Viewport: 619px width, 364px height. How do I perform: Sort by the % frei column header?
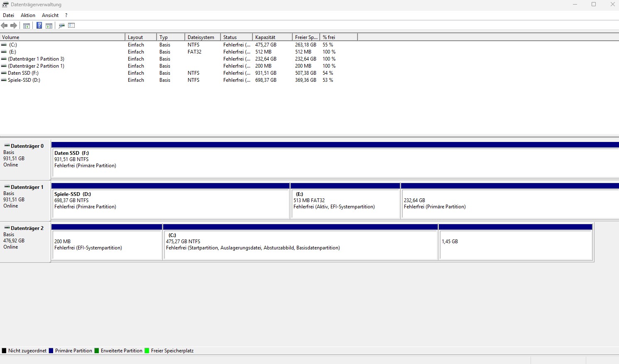pos(339,37)
